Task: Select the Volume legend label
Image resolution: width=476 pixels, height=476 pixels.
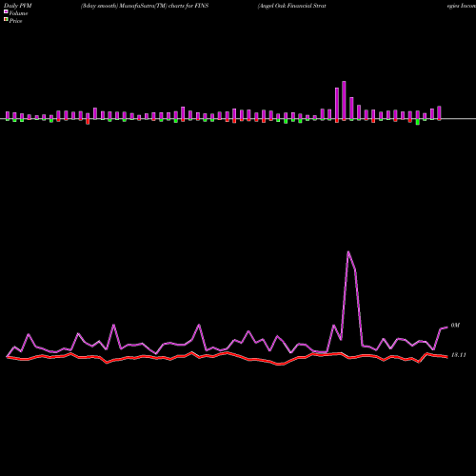Action: click(x=18, y=13)
